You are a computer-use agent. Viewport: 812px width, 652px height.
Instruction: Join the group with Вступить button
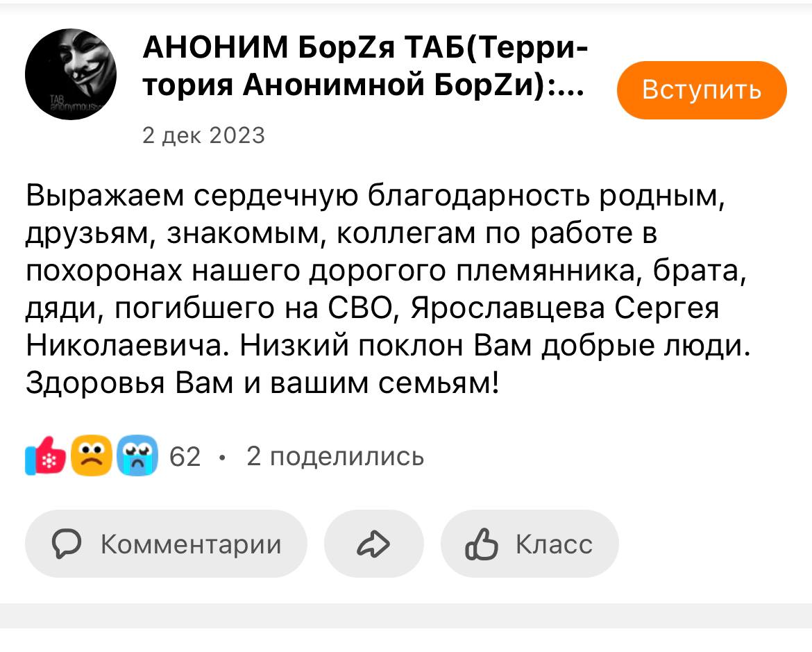pyautogui.click(x=702, y=90)
